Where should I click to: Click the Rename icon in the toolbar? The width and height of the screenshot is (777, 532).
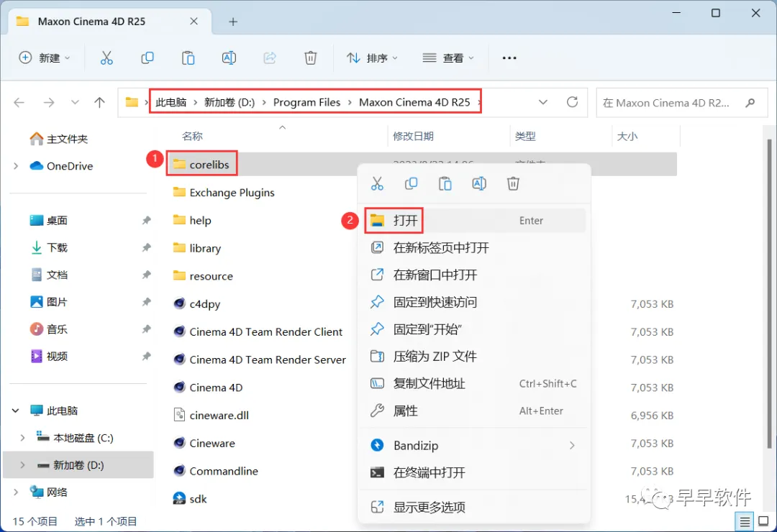pos(229,58)
